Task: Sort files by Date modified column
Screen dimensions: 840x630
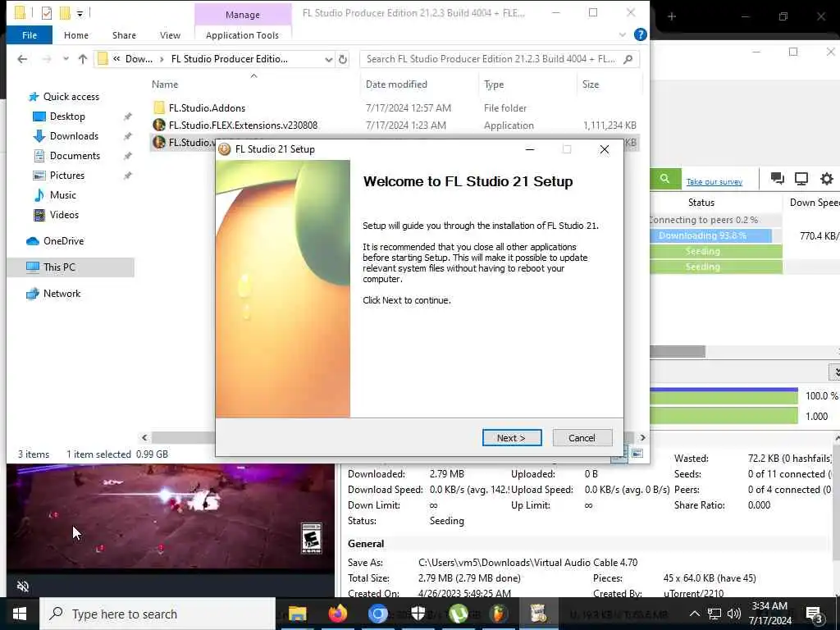Action: click(x=396, y=84)
